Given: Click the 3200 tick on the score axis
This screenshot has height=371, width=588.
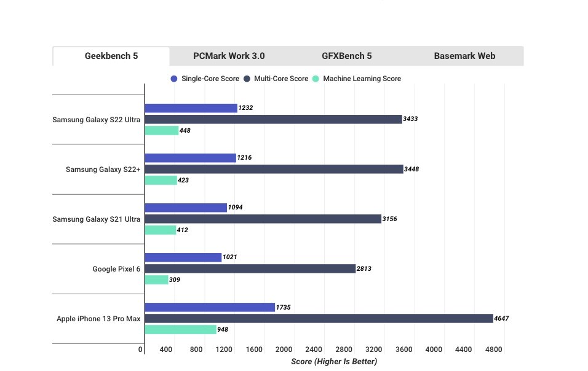Looking at the screenshot, I should [374, 350].
